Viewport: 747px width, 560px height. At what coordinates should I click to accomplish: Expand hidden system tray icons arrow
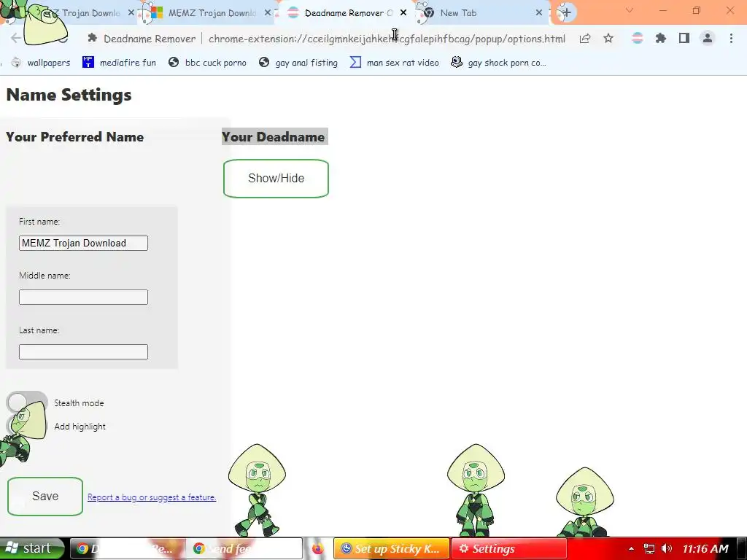click(x=631, y=548)
